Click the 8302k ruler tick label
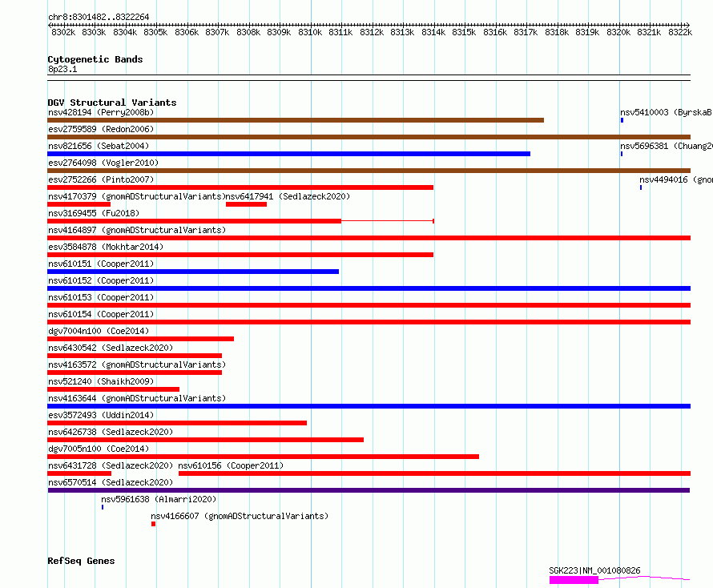 click(x=63, y=32)
